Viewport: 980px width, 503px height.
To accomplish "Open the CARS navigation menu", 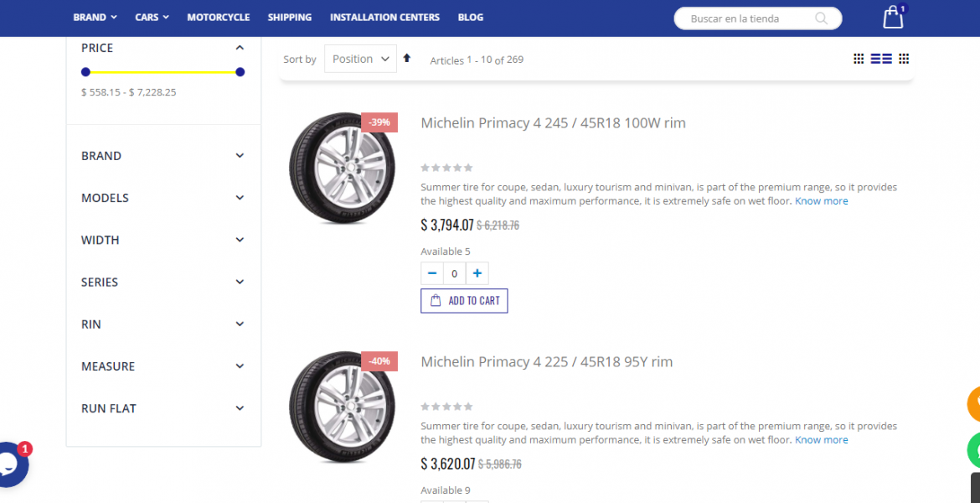I will (152, 18).
